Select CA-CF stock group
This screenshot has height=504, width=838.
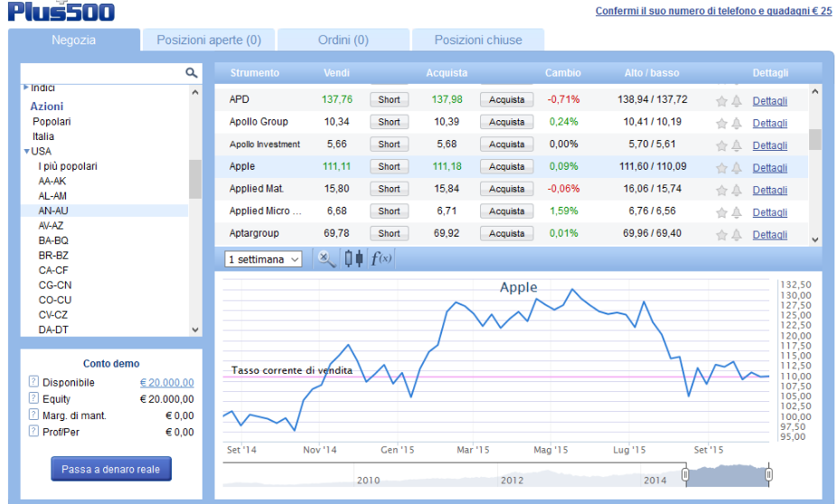pyautogui.click(x=53, y=271)
